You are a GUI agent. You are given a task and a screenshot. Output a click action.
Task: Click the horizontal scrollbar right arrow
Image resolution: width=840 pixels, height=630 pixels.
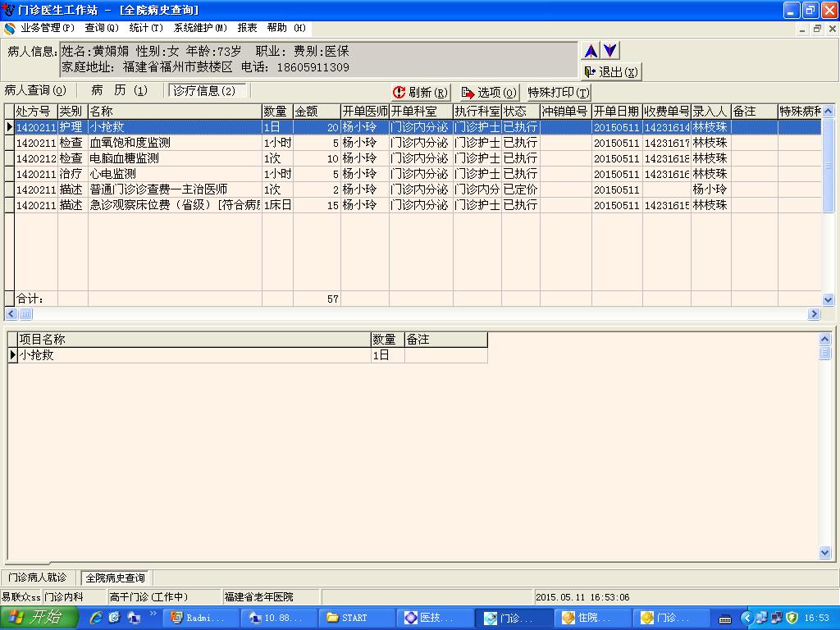click(x=815, y=314)
